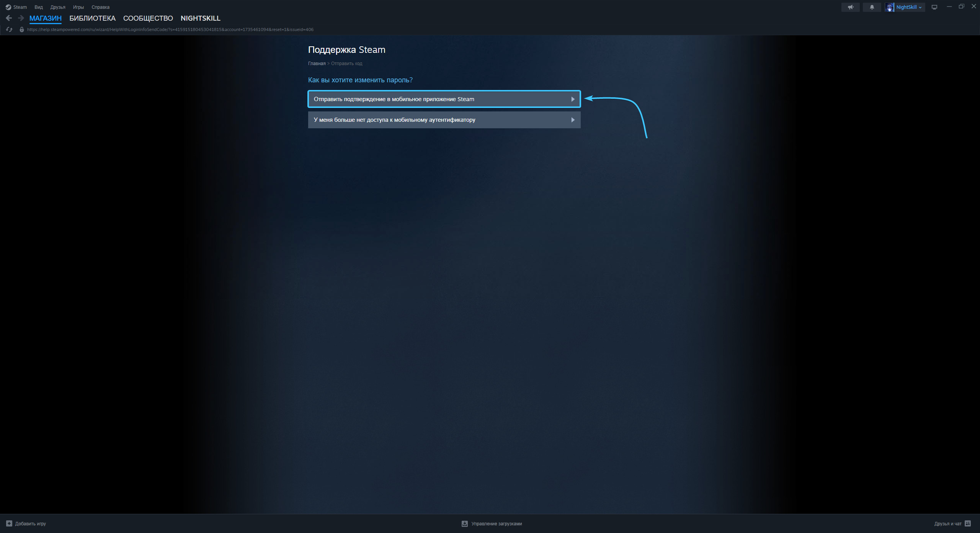The height and width of the screenshot is (533, 980).
Task: Navigate back using arrow icon
Action: pos(8,18)
